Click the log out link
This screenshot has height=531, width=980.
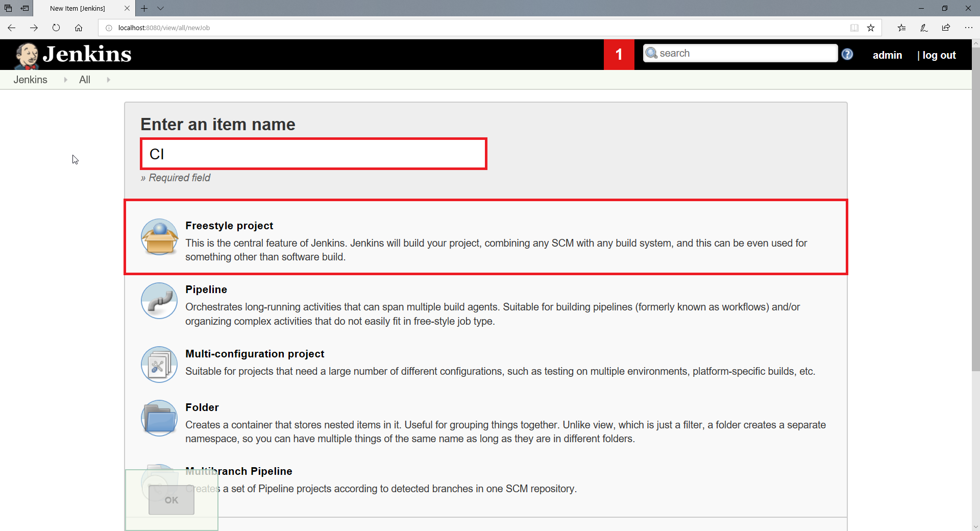coord(939,55)
